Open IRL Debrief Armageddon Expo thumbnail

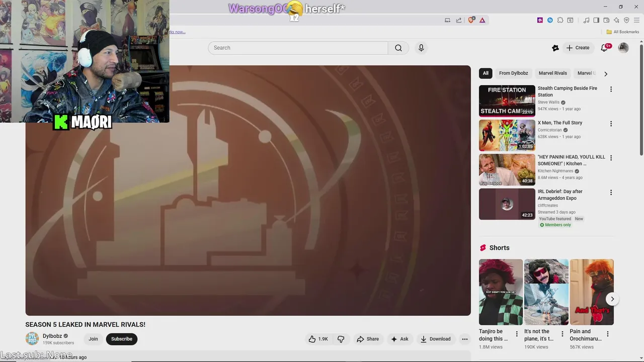[507, 204]
